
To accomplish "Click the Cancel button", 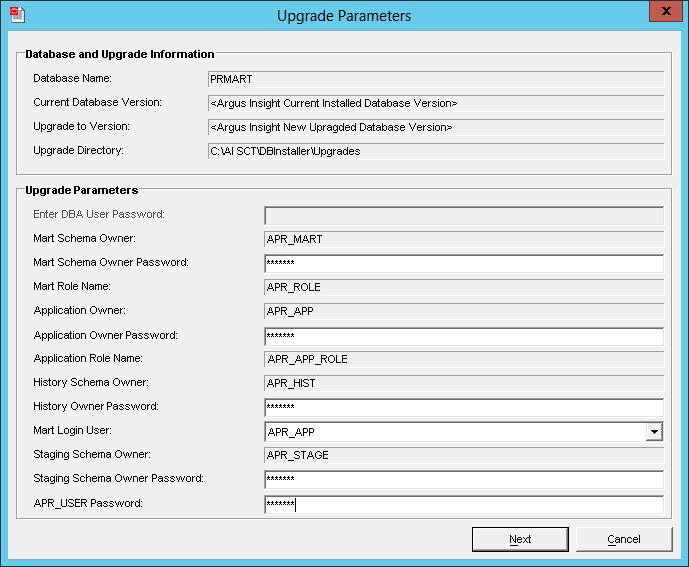I will [624, 539].
